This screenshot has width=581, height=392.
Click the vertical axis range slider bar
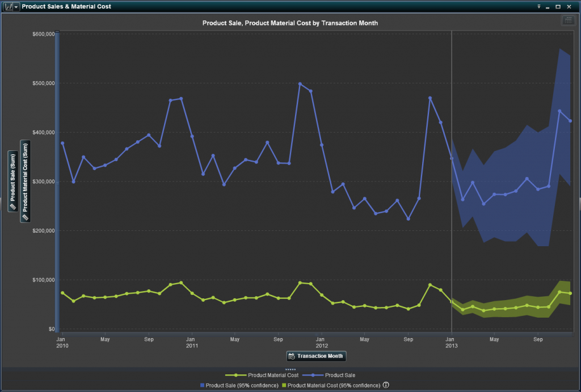pos(56,182)
